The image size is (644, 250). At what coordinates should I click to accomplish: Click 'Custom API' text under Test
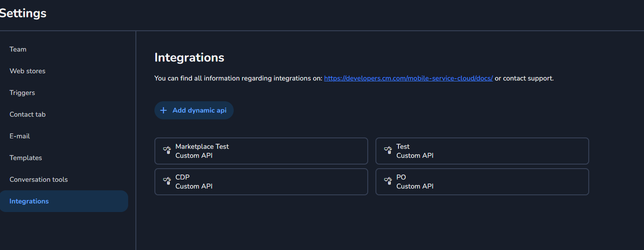(415, 156)
